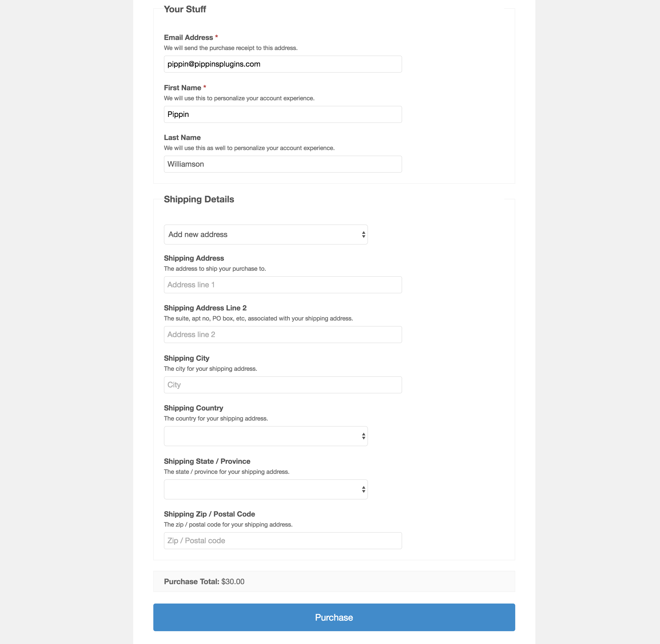
Task: Focus the First Name text box
Action: (x=283, y=114)
